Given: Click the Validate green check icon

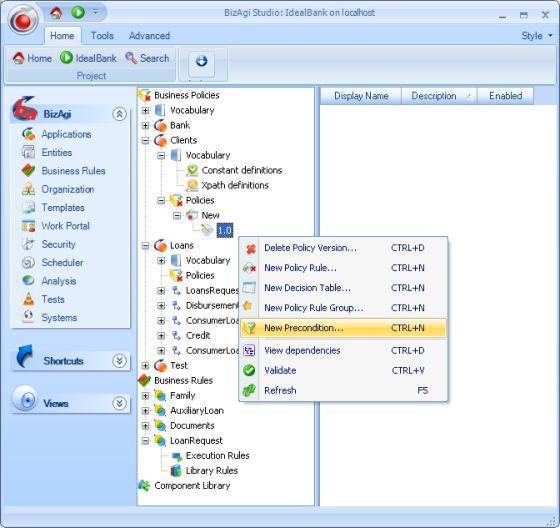Looking at the screenshot, I should (249, 370).
